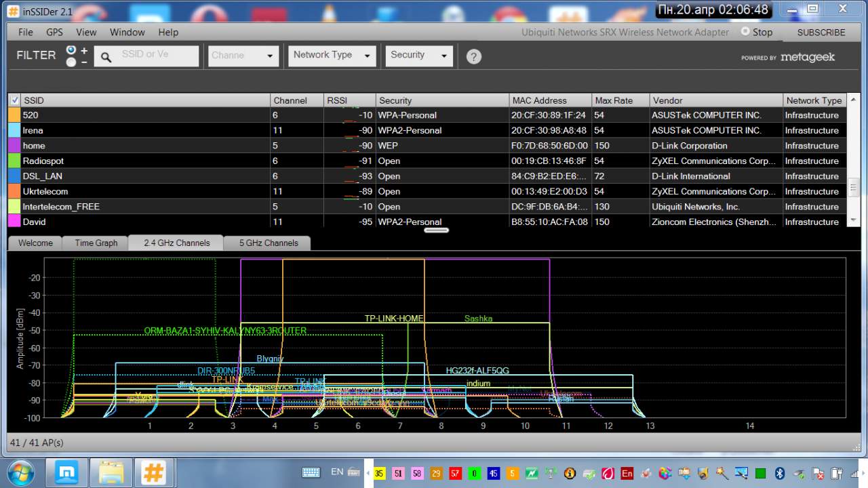This screenshot has width=868, height=488.
Task: Click the Bluetooth icon in system tray
Action: point(780,473)
